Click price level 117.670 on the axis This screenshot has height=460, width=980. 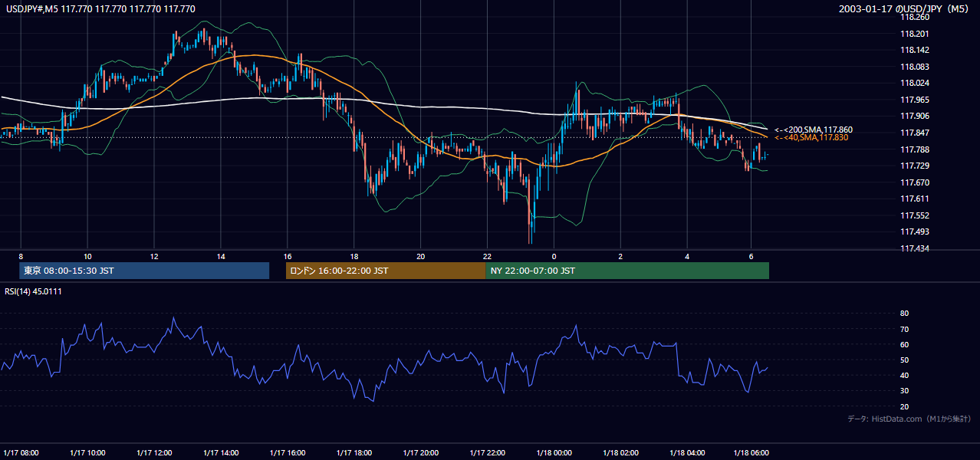914,182
